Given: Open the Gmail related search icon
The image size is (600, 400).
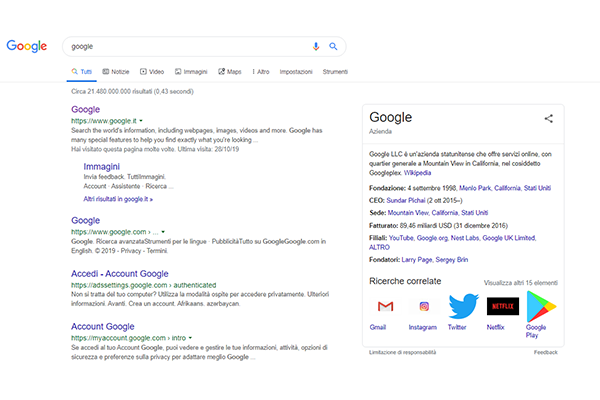Looking at the screenshot, I should point(385,306).
